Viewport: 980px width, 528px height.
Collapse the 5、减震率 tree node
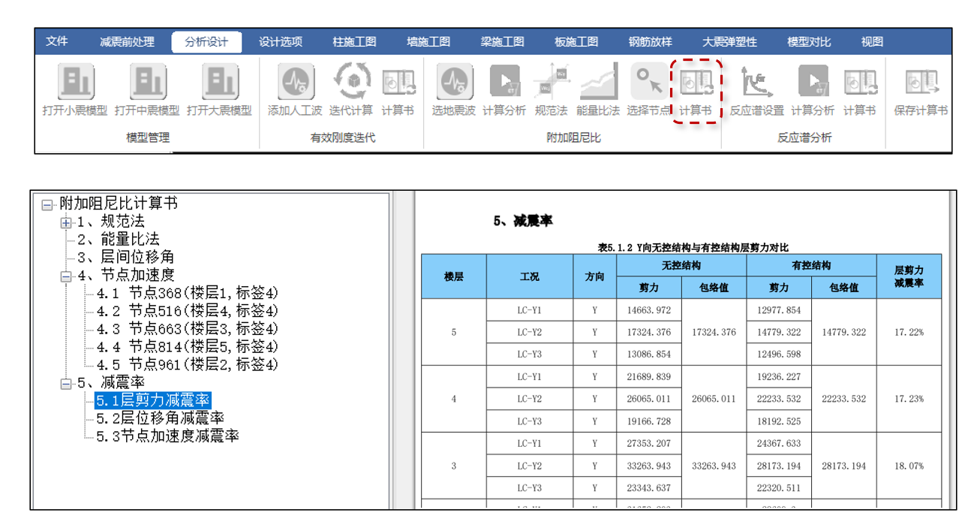point(66,385)
